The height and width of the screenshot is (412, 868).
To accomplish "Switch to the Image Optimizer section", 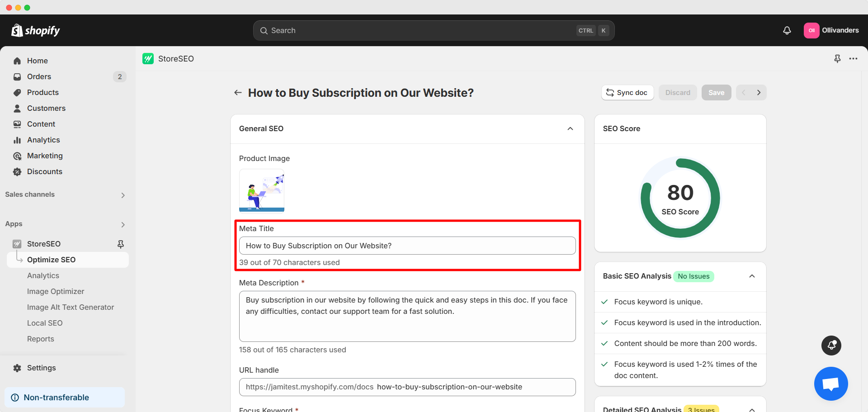I will coord(56,291).
